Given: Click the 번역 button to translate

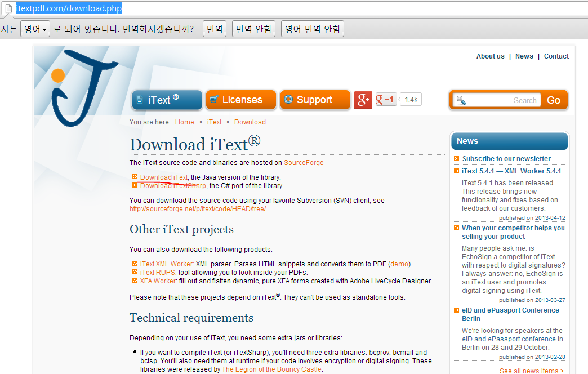Looking at the screenshot, I should tap(215, 29).
